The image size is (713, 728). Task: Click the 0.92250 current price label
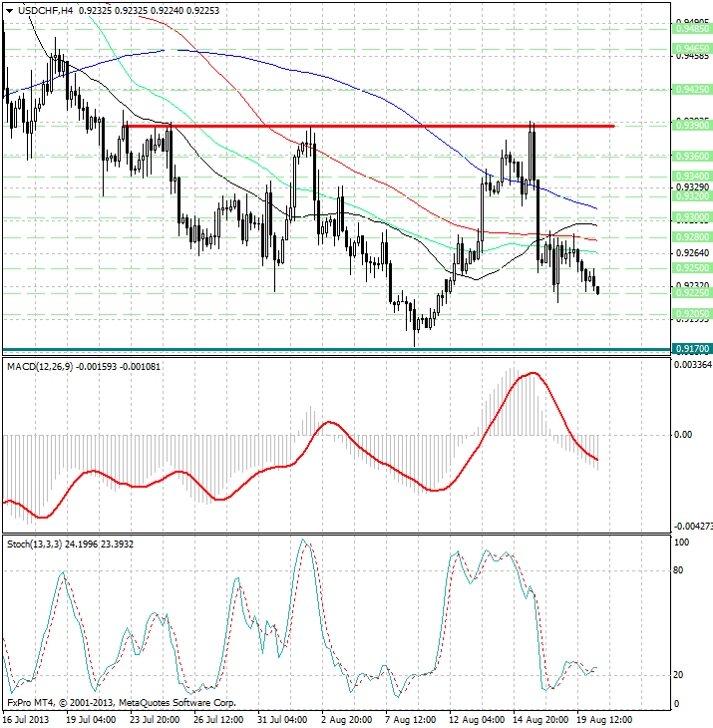pyautogui.click(x=692, y=293)
